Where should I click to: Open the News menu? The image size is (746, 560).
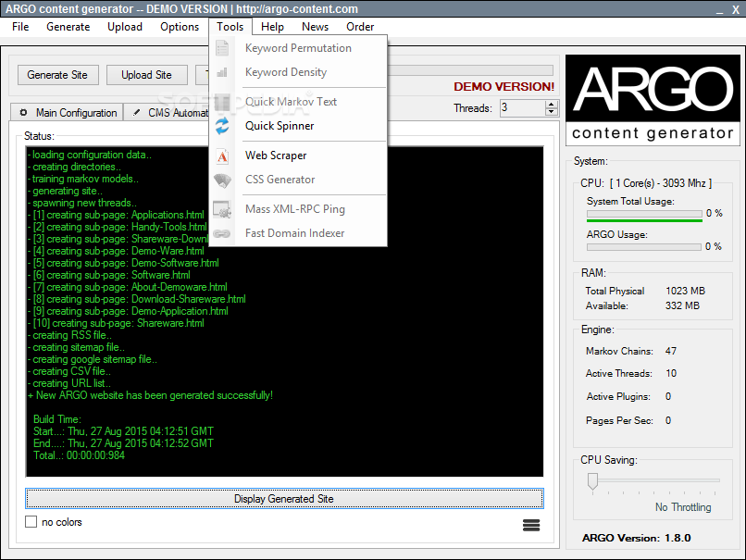click(x=315, y=27)
